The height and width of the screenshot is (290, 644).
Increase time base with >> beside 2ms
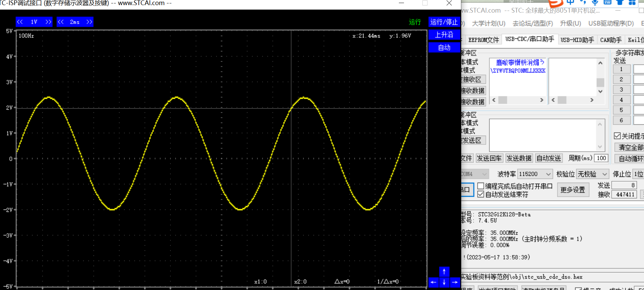pos(89,22)
